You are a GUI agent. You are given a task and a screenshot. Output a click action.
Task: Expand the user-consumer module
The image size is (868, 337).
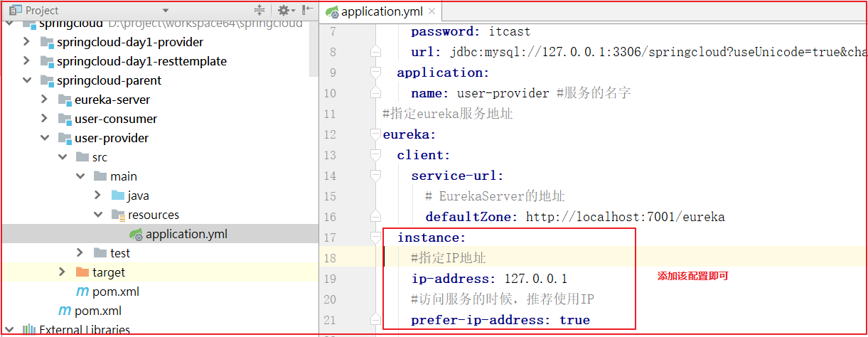44,119
